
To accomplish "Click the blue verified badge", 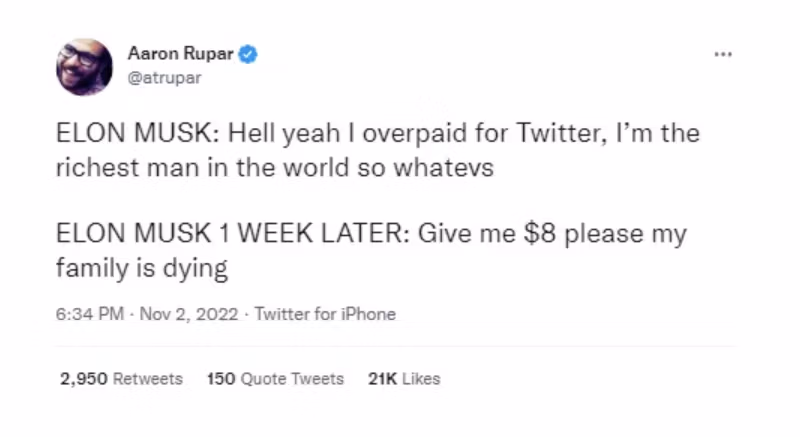I will [249, 55].
